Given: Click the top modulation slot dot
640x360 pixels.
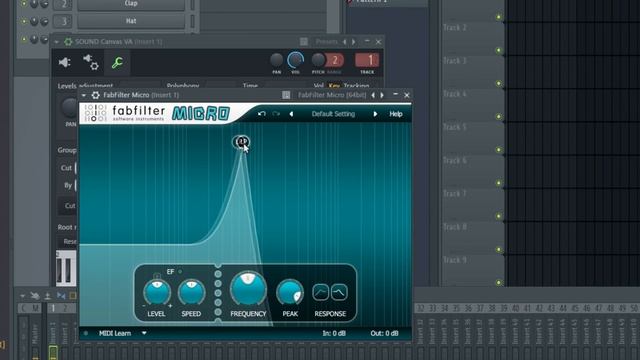Looking at the screenshot, I should pos(218,274).
